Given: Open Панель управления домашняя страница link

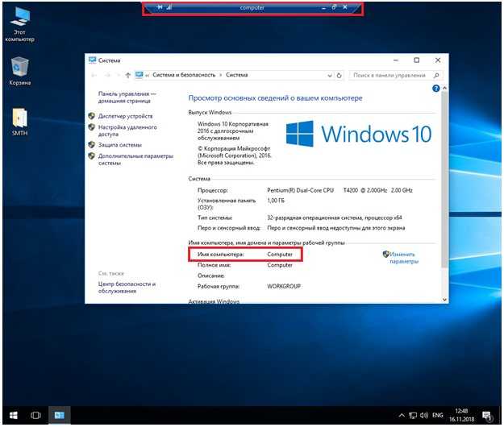Looking at the screenshot, I should pos(127,97).
